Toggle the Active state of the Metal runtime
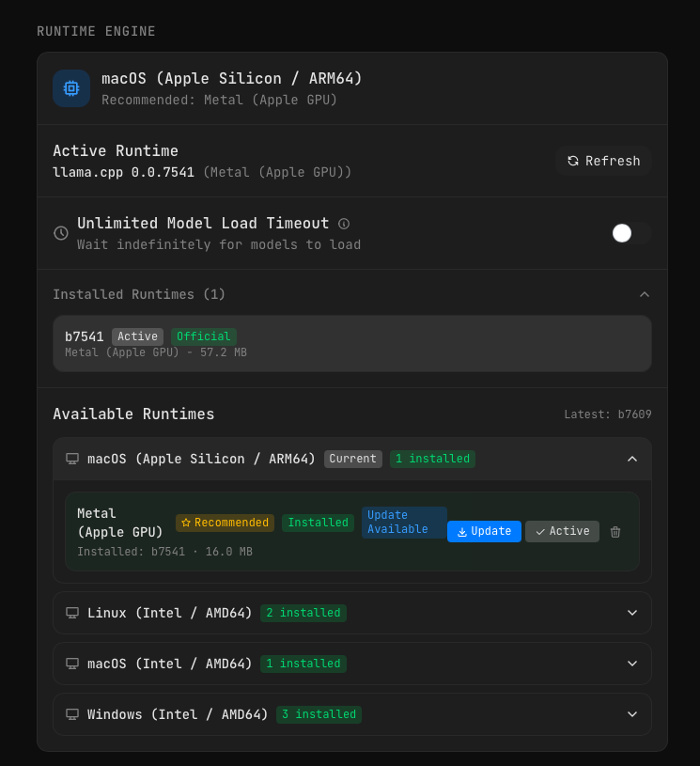This screenshot has height=766, width=700. click(562, 531)
